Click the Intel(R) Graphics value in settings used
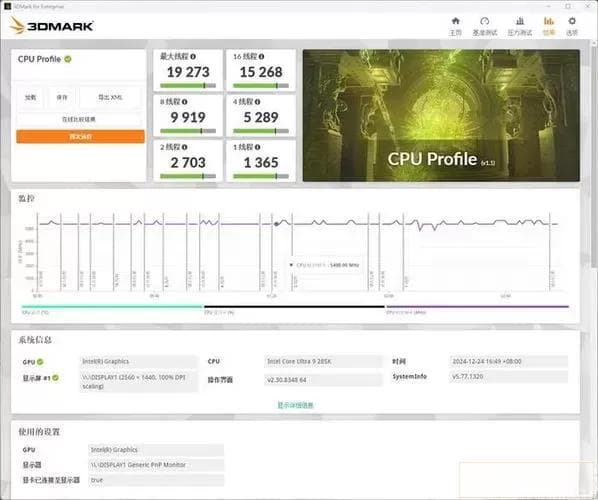The image size is (598, 500). pos(156,450)
